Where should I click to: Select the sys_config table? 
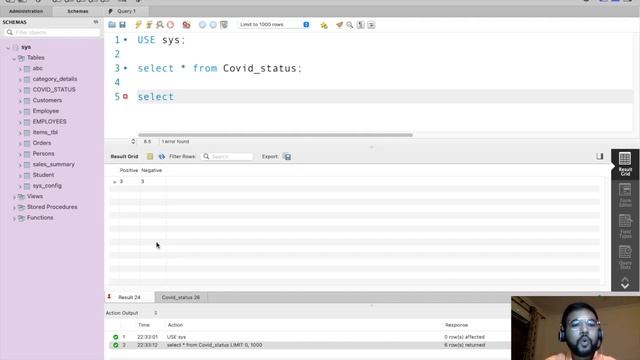pos(47,185)
